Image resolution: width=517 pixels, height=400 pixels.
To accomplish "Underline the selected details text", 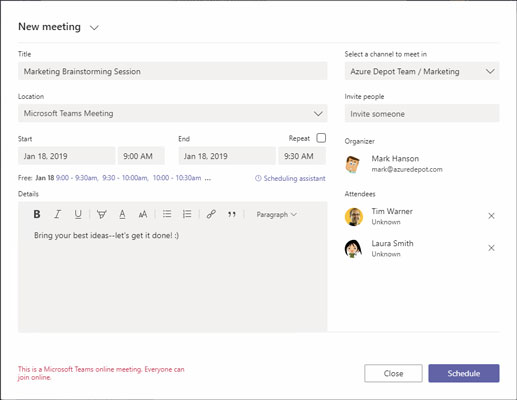I will click(78, 214).
